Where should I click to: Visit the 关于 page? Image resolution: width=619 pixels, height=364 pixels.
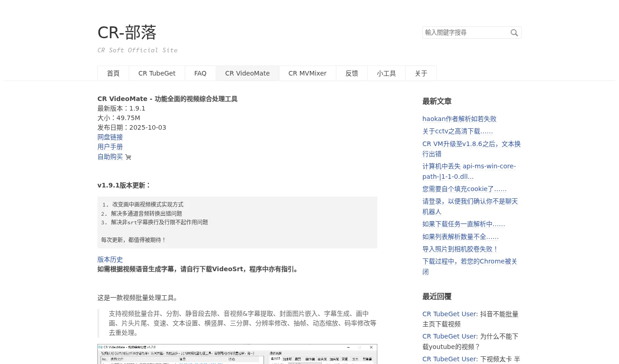pos(421,73)
